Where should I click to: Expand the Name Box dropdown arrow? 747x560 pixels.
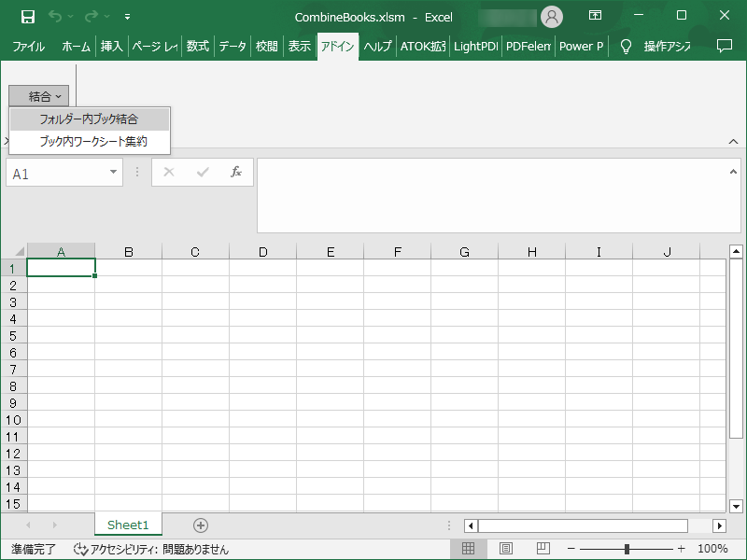tap(113, 172)
